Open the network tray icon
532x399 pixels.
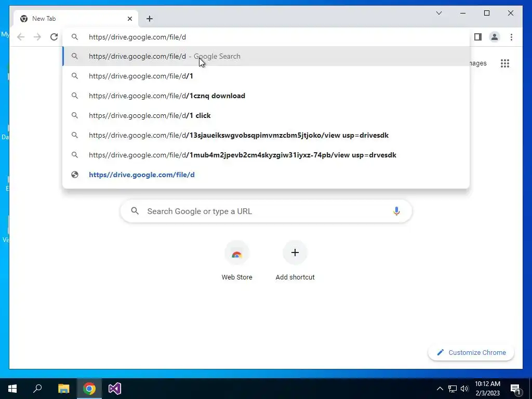453,389
